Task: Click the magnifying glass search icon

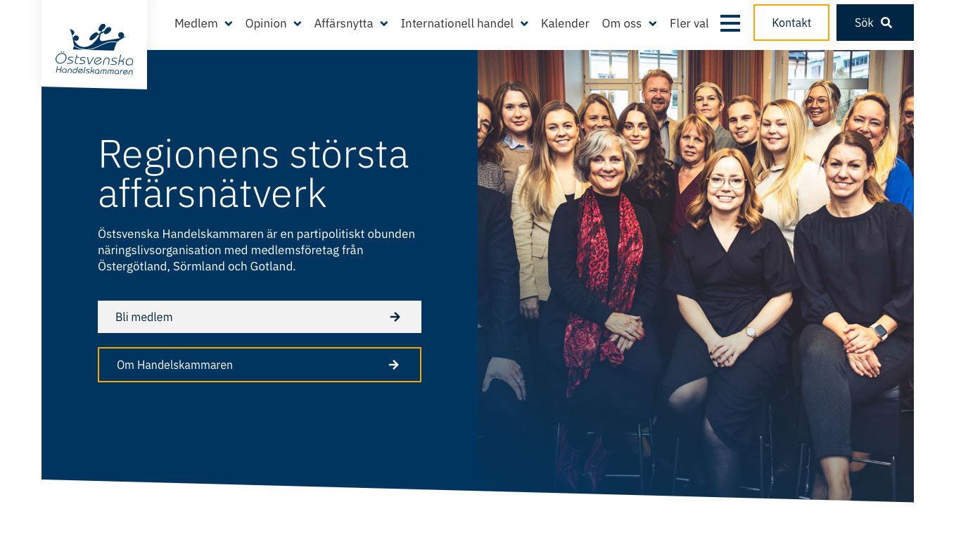Action: [886, 23]
